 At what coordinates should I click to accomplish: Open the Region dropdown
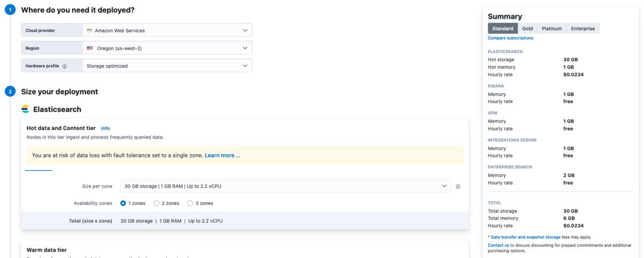pos(167,48)
